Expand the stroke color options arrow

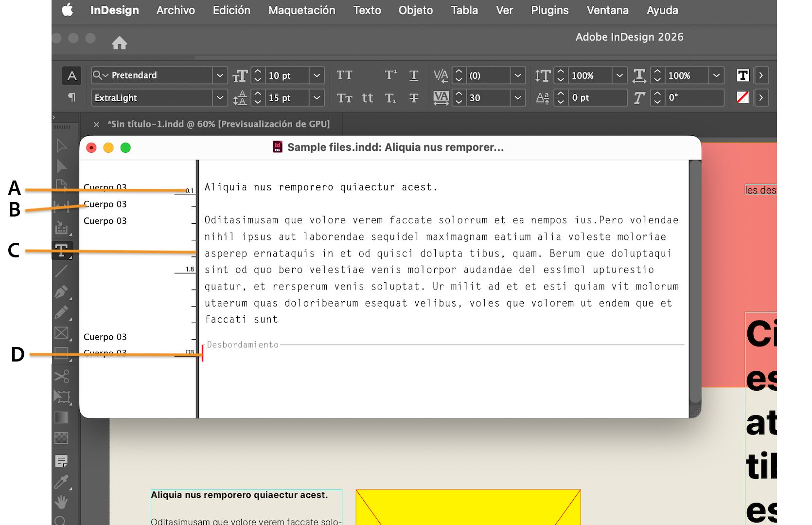pyautogui.click(x=761, y=97)
